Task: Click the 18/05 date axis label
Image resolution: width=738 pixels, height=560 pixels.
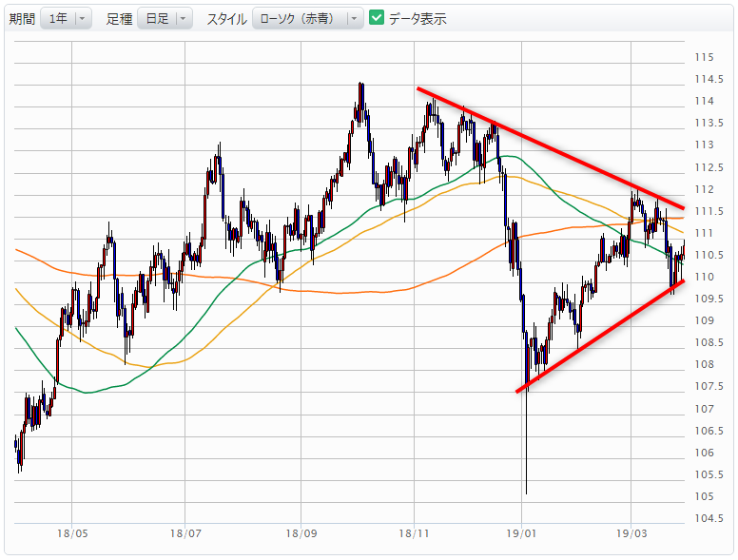Action: click(x=72, y=533)
